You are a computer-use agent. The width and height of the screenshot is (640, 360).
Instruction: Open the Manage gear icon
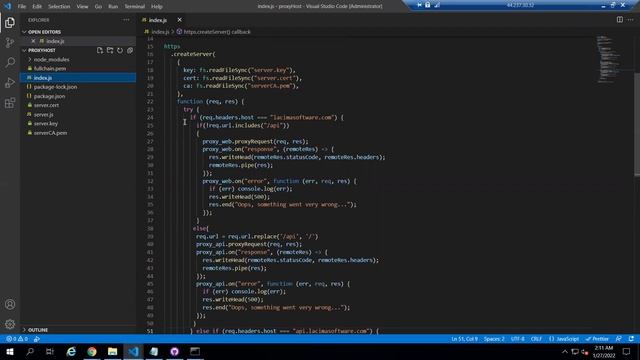(x=10, y=324)
